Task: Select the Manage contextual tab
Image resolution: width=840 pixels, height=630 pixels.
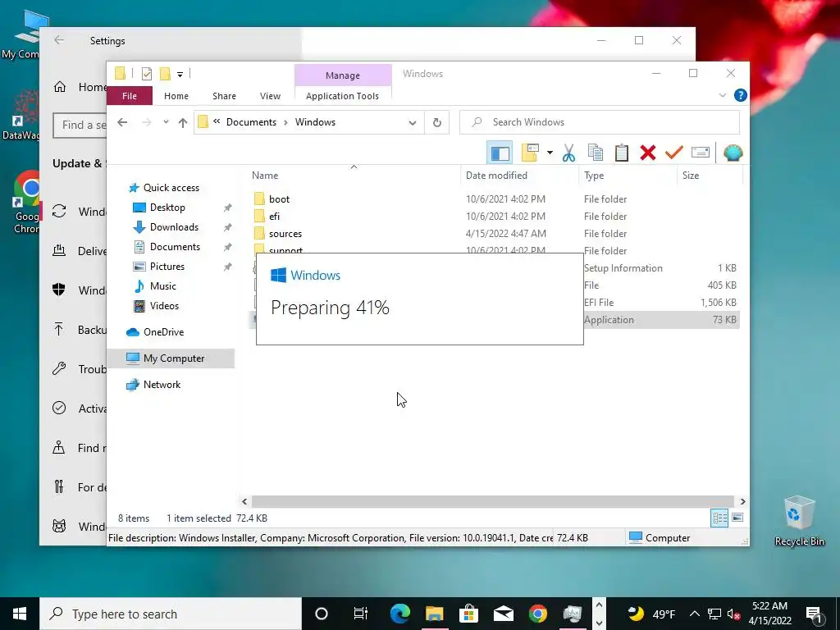Action: pos(343,75)
